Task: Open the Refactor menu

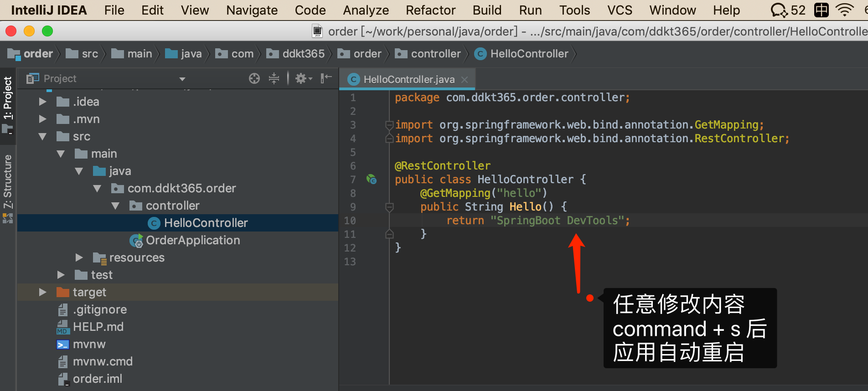Action: pos(430,10)
